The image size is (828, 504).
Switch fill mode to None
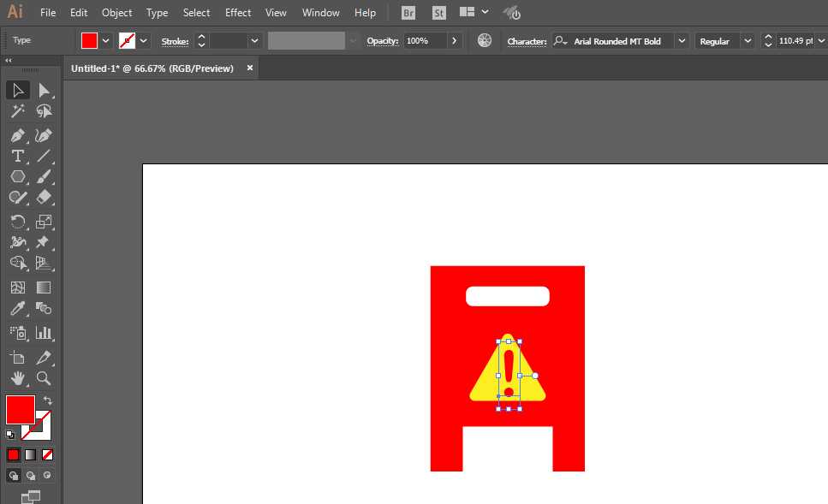pyautogui.click(x=48, y=454)
